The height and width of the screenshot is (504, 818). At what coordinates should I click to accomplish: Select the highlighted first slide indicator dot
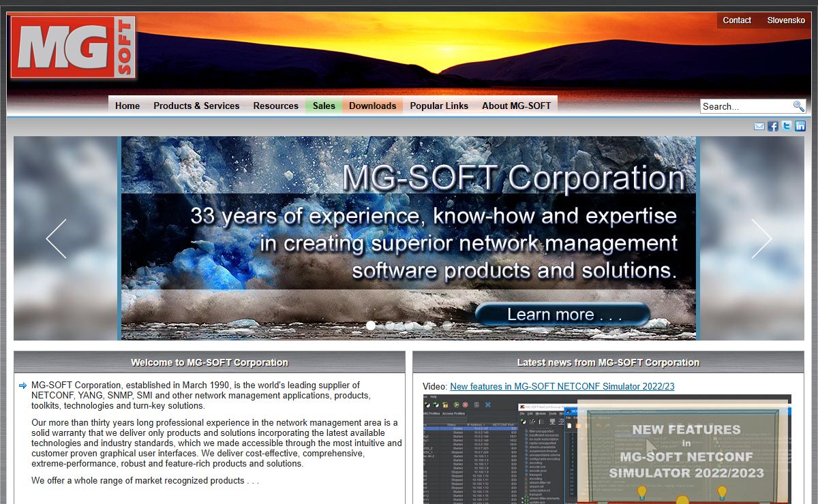pos(371,326)
